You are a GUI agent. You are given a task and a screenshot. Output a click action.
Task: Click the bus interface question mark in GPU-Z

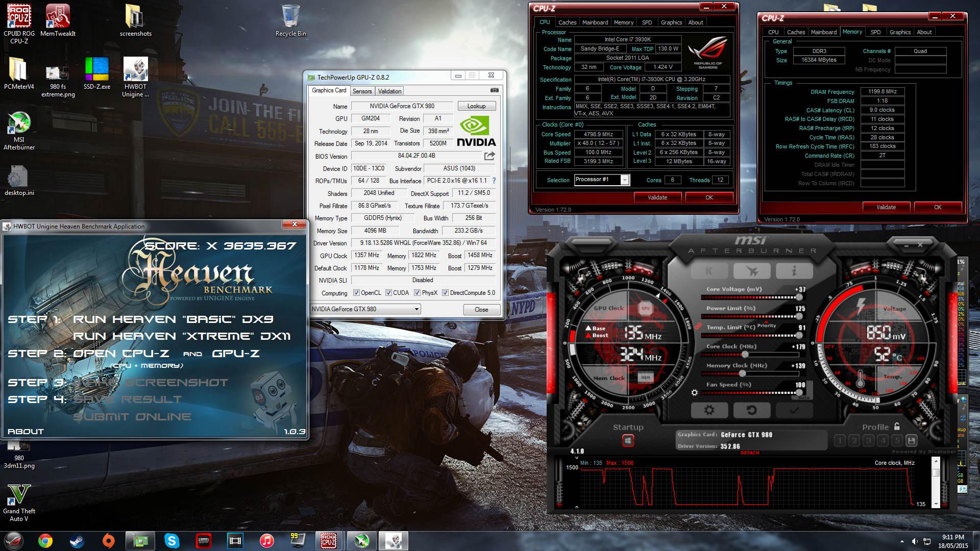(x=494, y=181)
